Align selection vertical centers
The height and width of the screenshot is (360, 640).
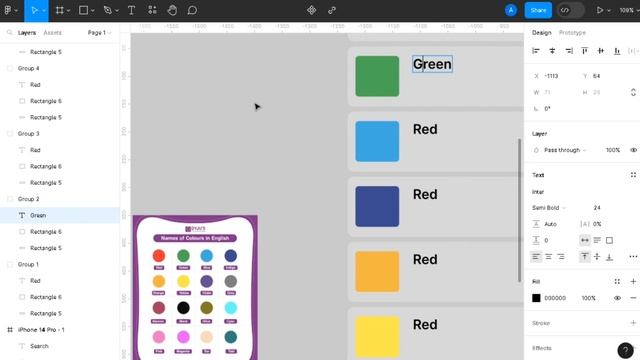point(601,51)
